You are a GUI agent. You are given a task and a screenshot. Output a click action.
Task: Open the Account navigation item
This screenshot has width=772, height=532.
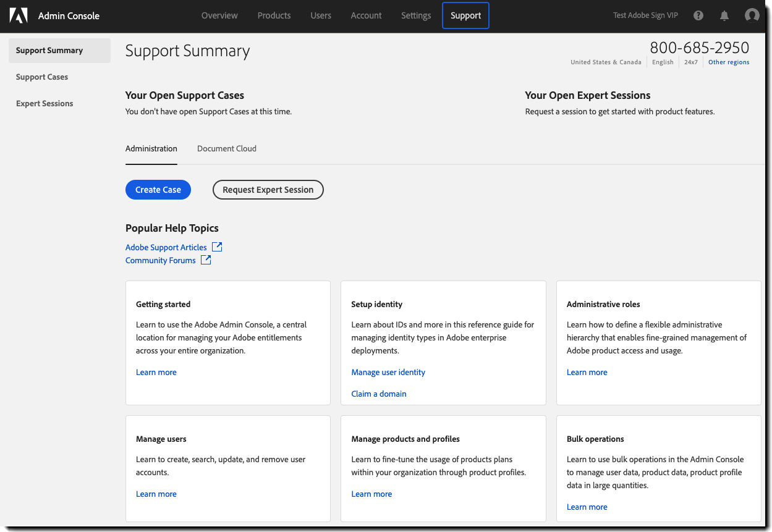(x=366, y=15)
